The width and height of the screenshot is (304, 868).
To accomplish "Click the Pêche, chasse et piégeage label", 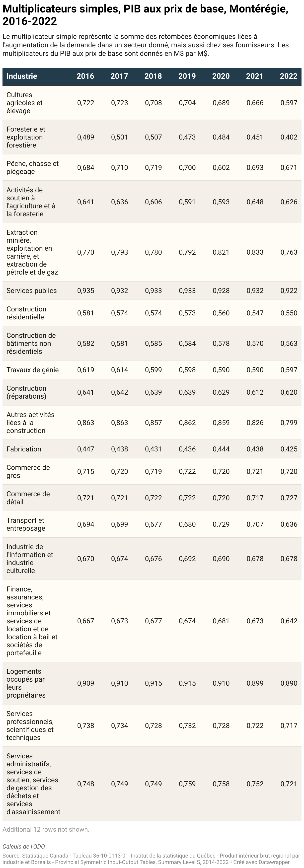I will pyautogui.click(x=32, y=167).
